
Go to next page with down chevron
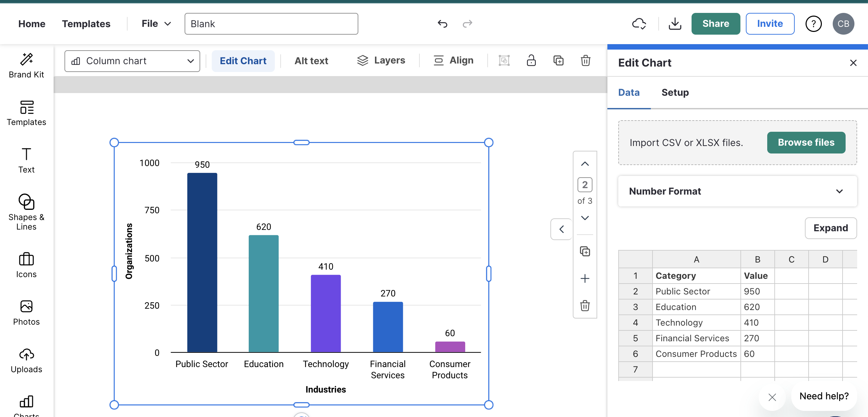click(585, 218)
